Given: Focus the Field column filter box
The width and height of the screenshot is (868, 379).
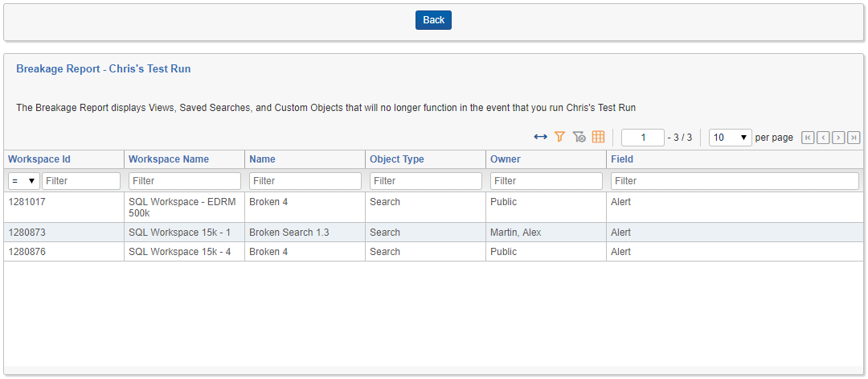Looking at the screenshot, I should coord(735,181).
